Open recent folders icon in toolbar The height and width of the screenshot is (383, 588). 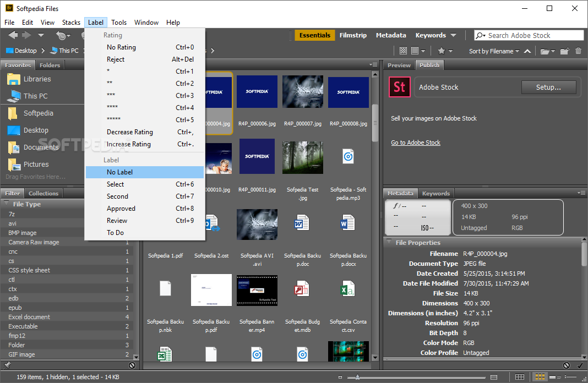547,51
